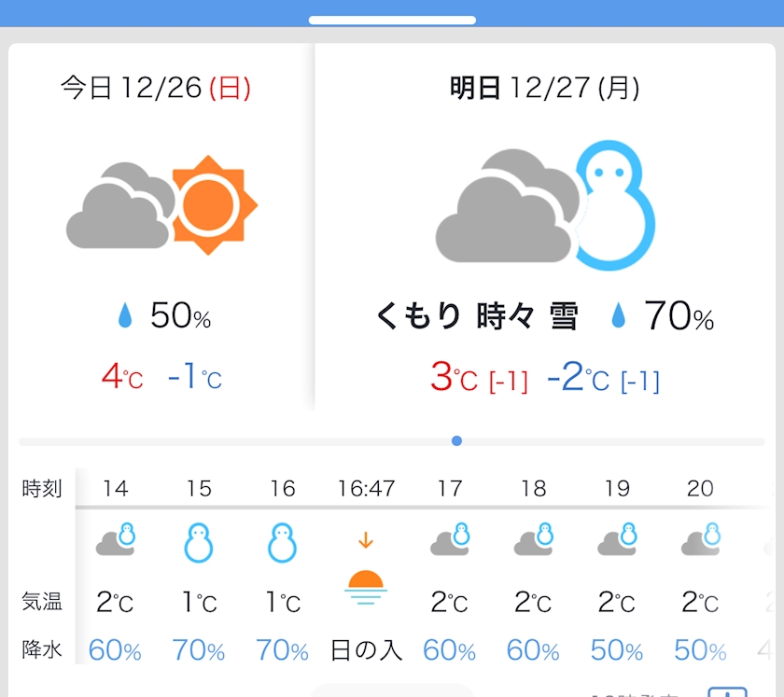Image resolution: width=784 pixels, height=697 pixels.
Task: Tap the 14:00 cloudy snow icon
Action: click(116, 540)
